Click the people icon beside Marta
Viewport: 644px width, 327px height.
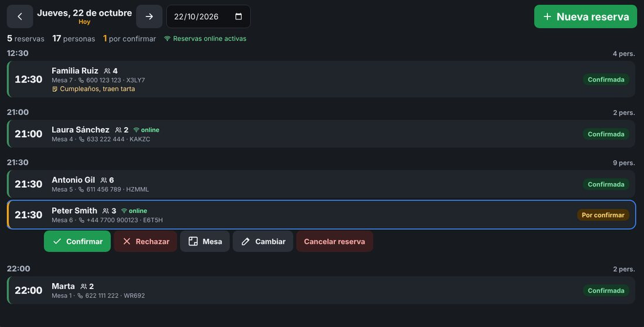tap(83, 287)
